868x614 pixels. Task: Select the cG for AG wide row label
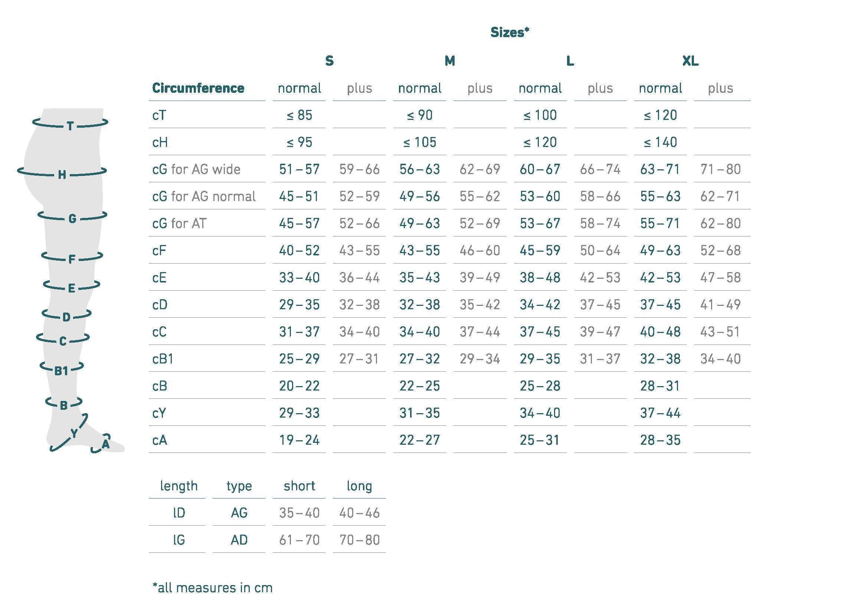coord(196,169)
